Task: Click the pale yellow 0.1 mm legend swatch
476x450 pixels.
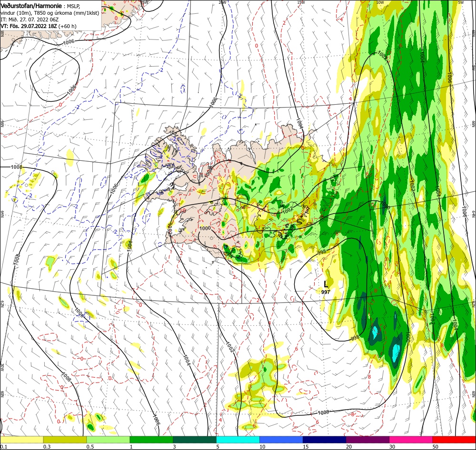Action: [22, 440]
